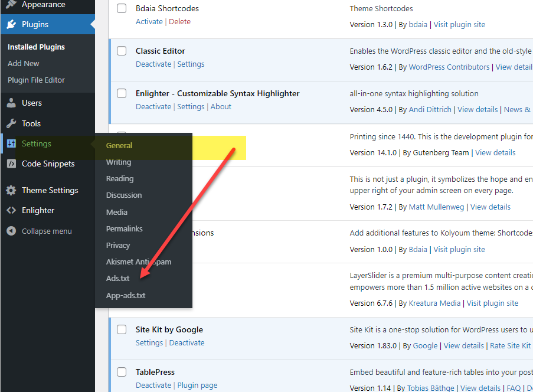
Task: Open the Tools menu label
Action: [31, 123]
